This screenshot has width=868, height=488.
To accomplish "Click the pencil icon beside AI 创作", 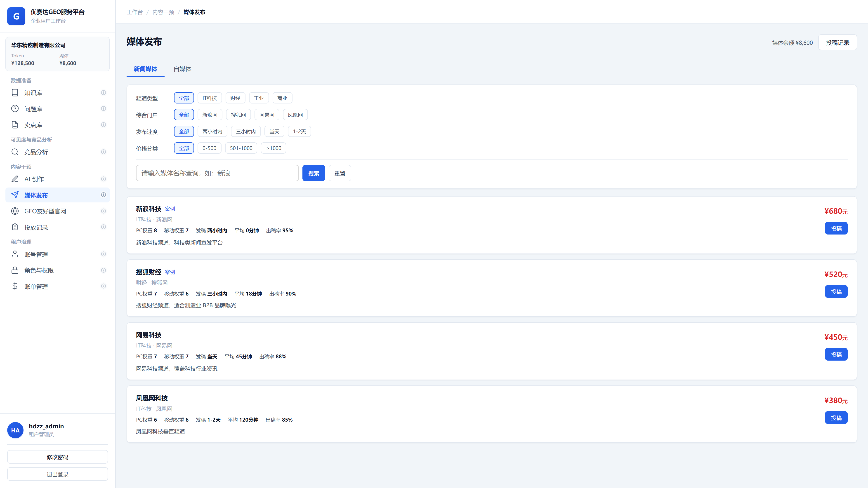I will (15, 179).
